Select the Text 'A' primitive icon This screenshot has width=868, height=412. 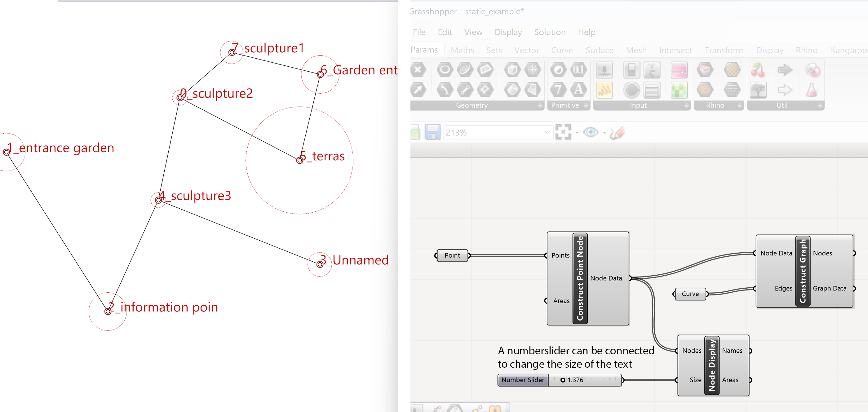(578, 90)
